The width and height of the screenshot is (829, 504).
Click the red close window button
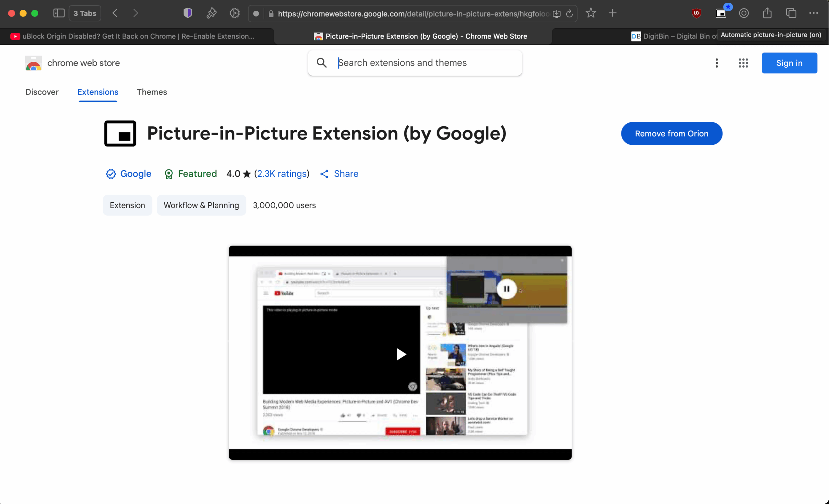pyautogui.click(x=11, y=13)
